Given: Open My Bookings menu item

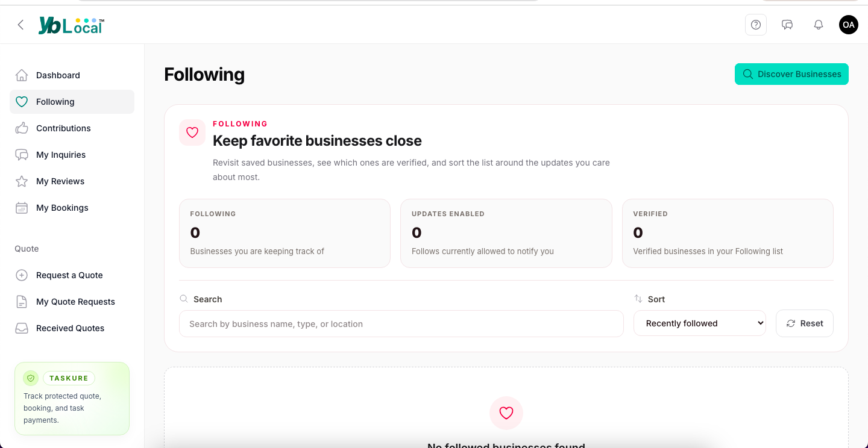Looking at the screenshot, I should [72, 208].
